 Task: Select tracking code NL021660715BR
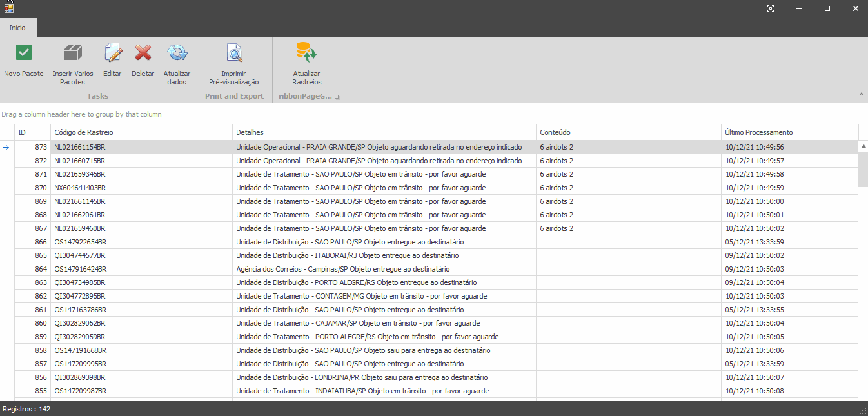(80, 161)
